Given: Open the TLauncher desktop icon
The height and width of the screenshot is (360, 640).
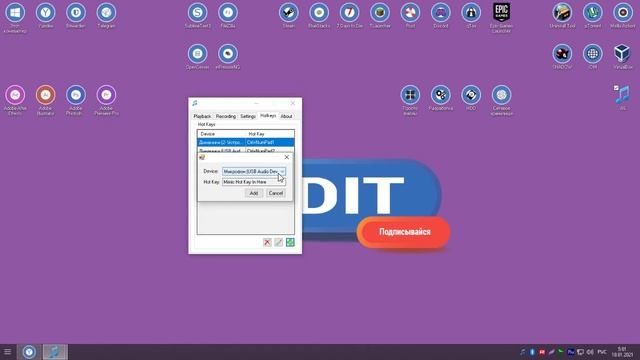Looking at the screenshot, I should [x=380, y=16].
